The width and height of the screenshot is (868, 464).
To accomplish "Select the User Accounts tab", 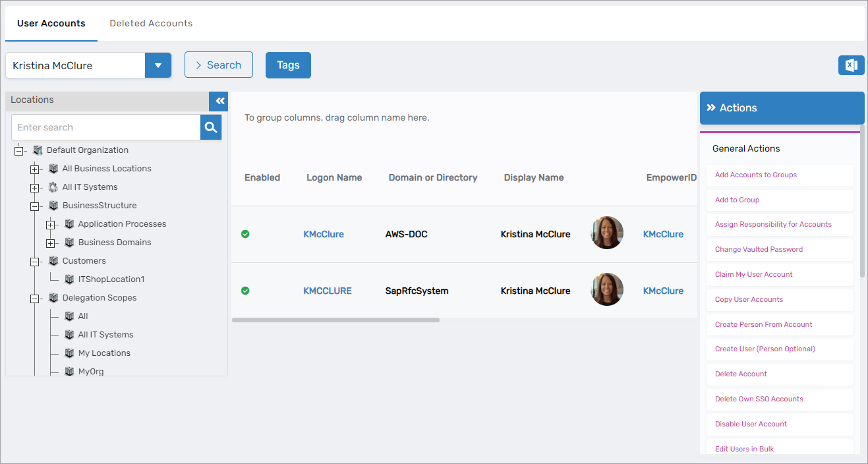I will (x=51, y=23).
